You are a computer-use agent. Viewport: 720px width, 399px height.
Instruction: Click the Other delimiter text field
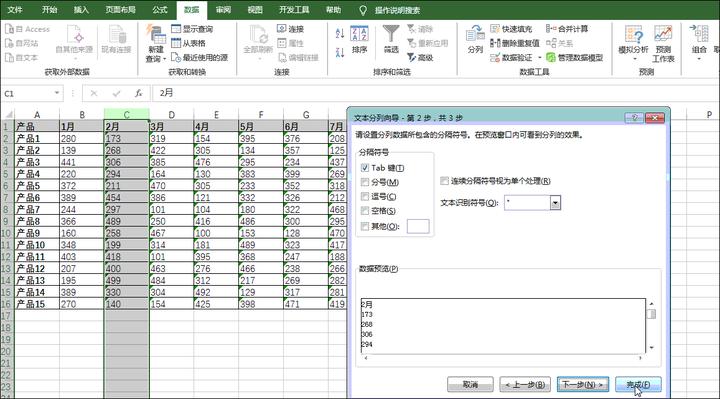[x=418, y=226]
